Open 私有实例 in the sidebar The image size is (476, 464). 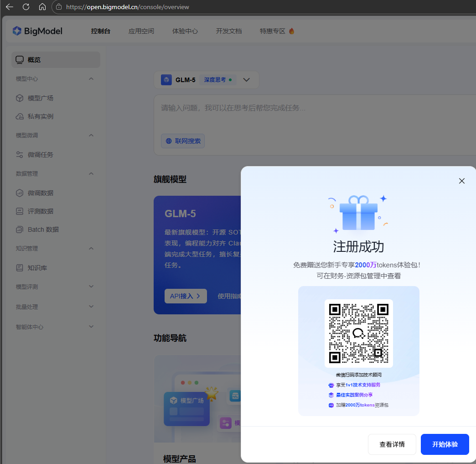tap(40, 116)
